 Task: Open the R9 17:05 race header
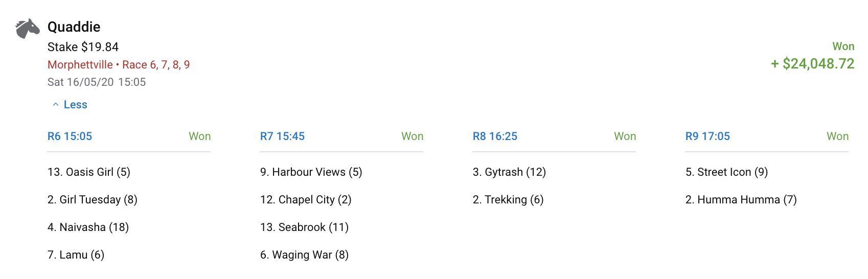point(707,136)
